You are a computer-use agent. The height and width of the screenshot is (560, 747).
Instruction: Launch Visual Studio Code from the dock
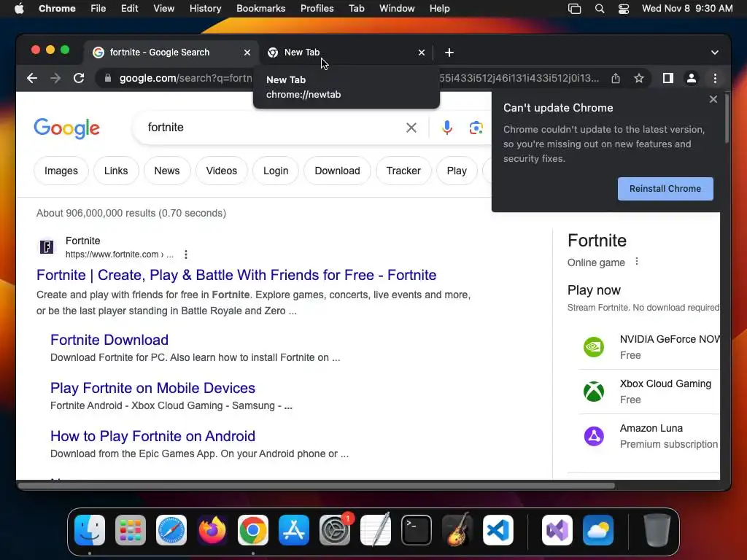click(x=498, y=530)
